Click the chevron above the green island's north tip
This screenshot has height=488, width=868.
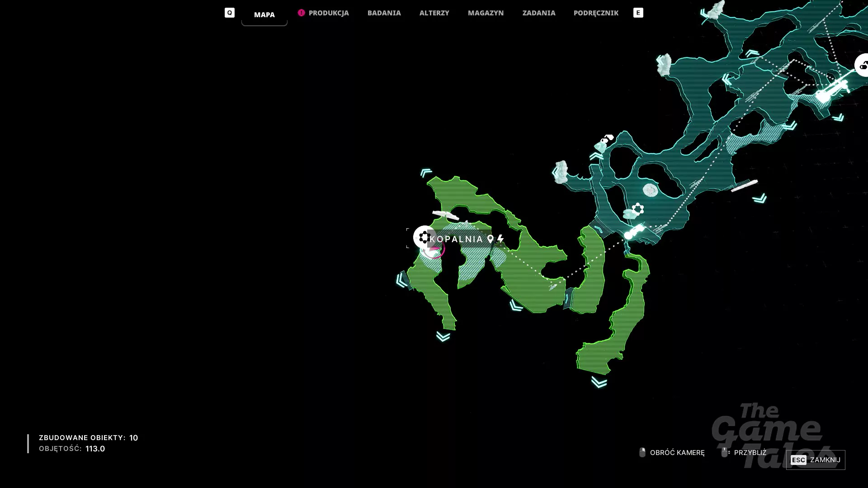426,172
